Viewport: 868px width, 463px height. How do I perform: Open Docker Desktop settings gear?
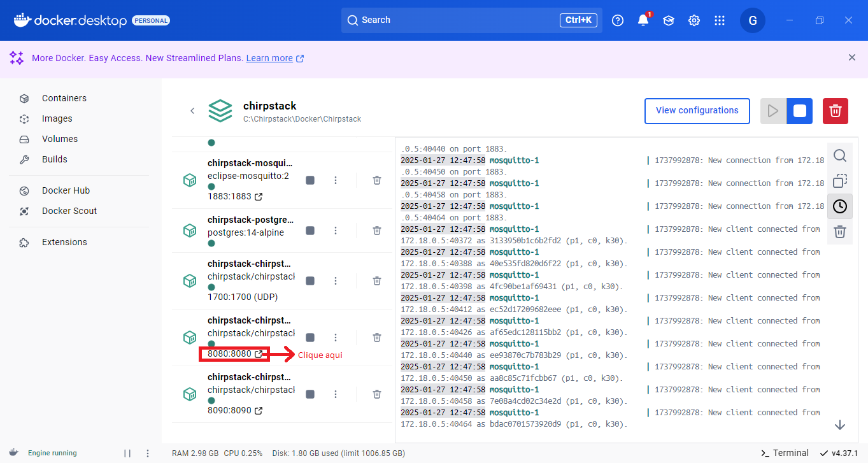point(694,20)
